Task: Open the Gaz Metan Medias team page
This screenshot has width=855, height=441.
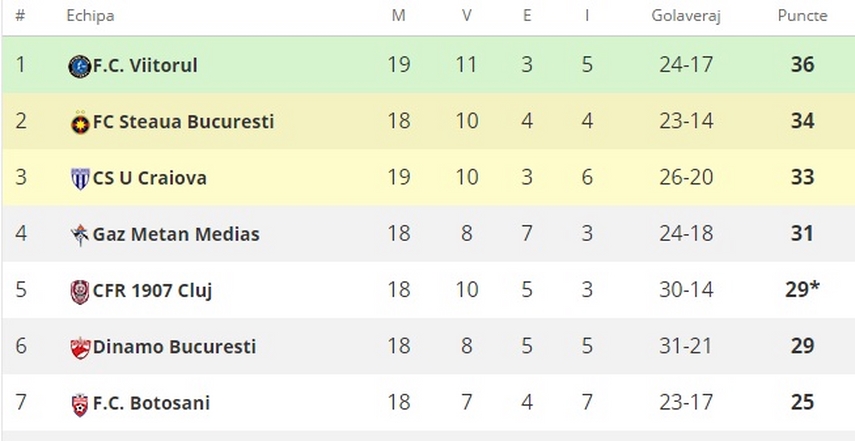Action: pyautogui.click(x=176, y=234)
